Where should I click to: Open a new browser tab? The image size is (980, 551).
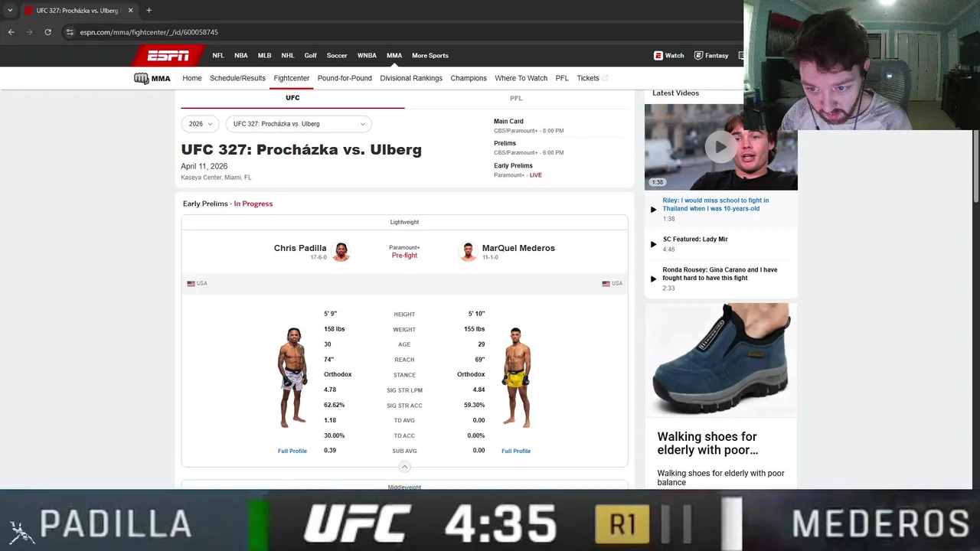pos(149,11)
